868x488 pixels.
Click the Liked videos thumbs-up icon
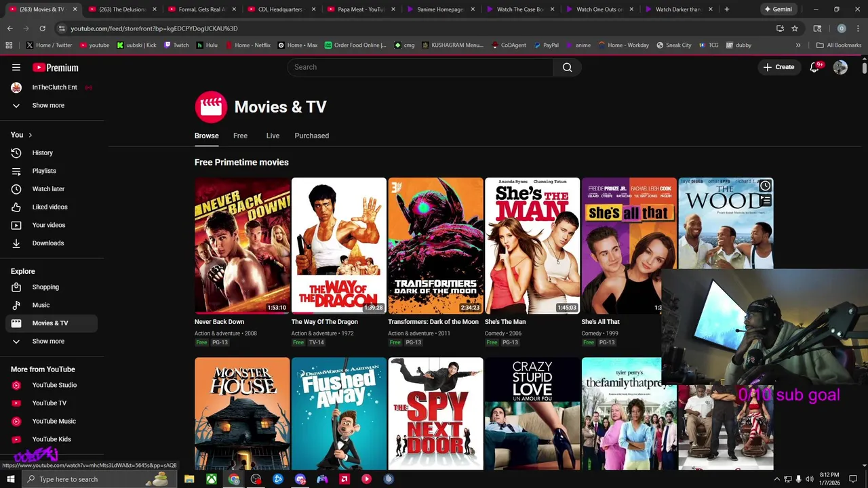pos(16,207)
